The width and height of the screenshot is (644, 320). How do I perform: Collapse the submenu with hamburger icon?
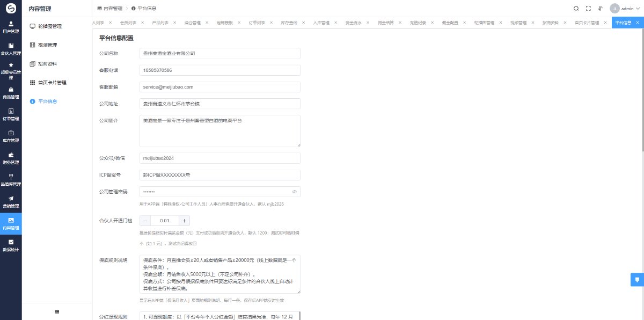57,311
